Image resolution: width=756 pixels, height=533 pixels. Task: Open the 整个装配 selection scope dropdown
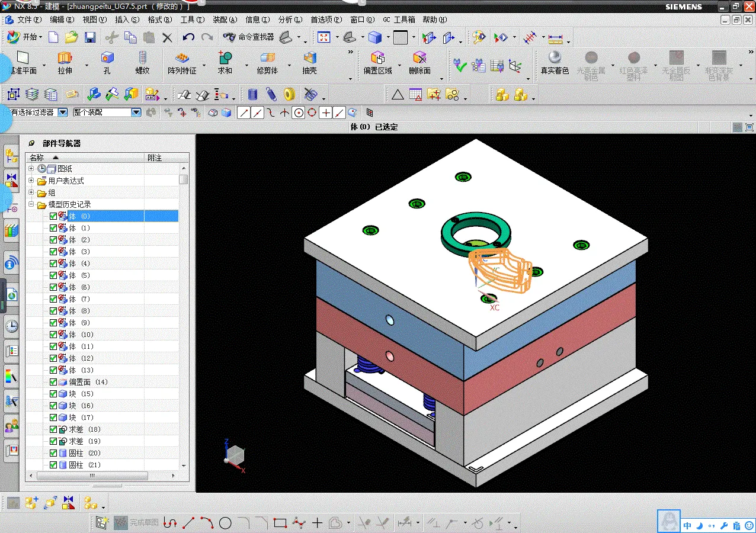point(136,112)
